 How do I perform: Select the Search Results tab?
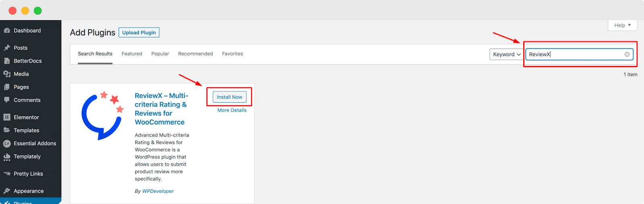(x=95, y=54)
